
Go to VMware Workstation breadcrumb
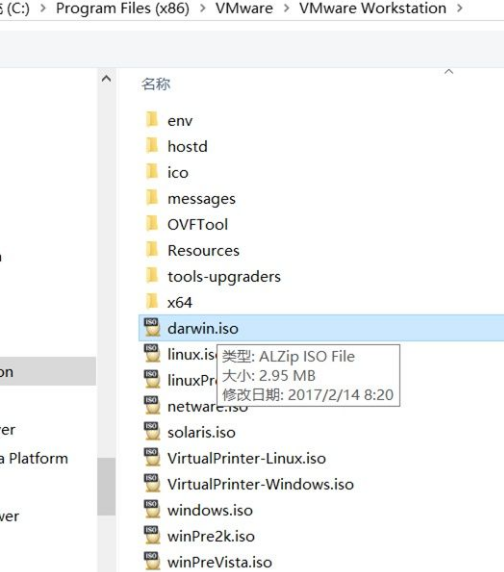[373, 8]
